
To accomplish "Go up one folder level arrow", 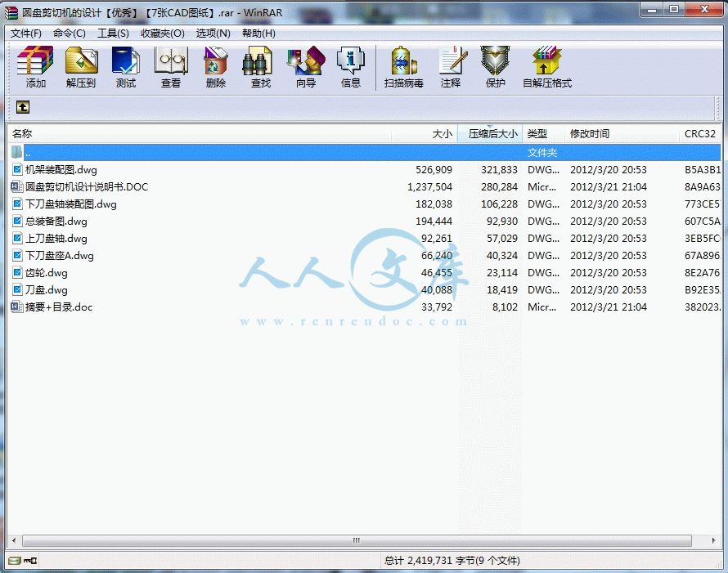I will (x=23, y=107).
